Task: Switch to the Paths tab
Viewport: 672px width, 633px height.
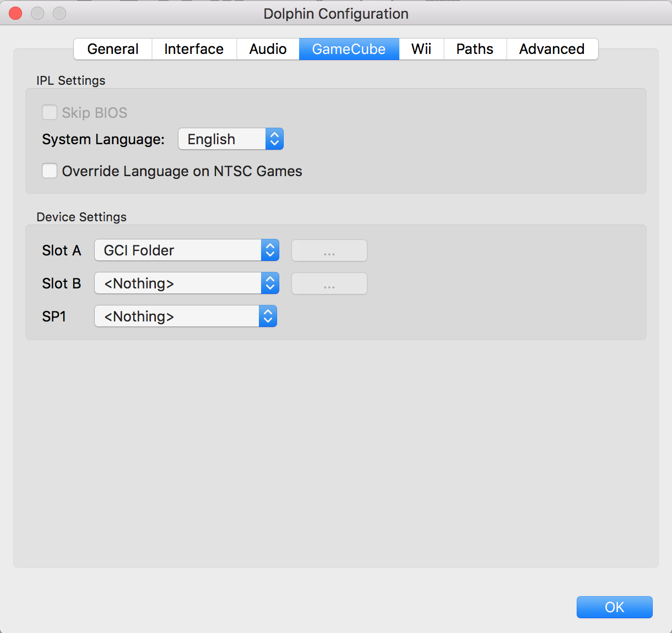Action: 475,49
